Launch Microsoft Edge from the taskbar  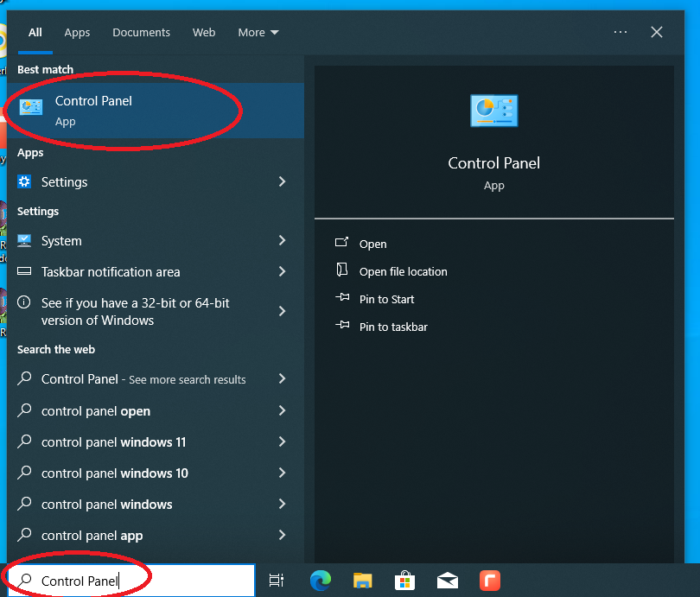[320, 581]
